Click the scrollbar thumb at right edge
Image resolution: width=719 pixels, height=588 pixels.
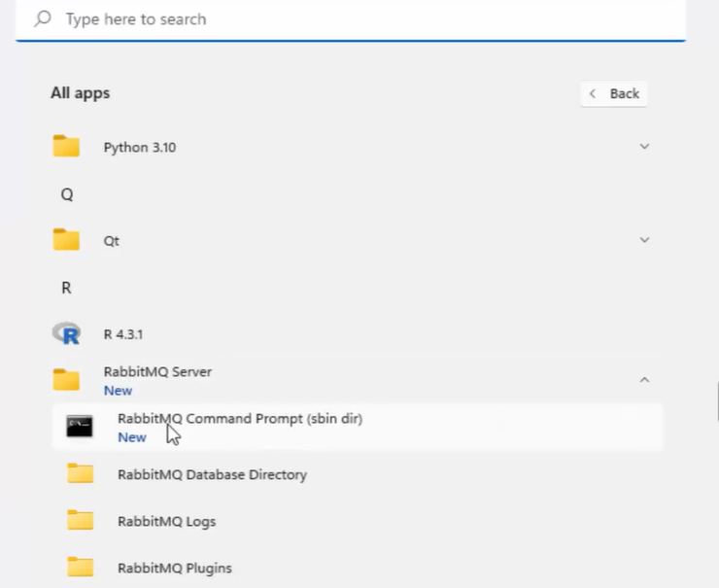point(718,402)
